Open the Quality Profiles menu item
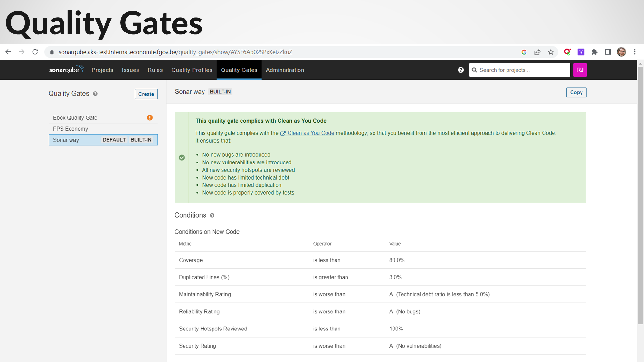 192,70
